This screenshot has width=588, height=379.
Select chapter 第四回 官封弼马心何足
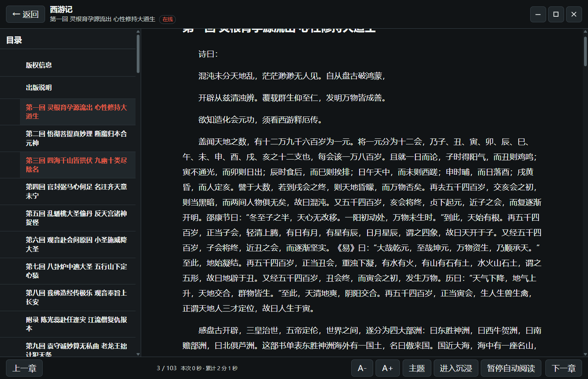(x=78, y=191)
